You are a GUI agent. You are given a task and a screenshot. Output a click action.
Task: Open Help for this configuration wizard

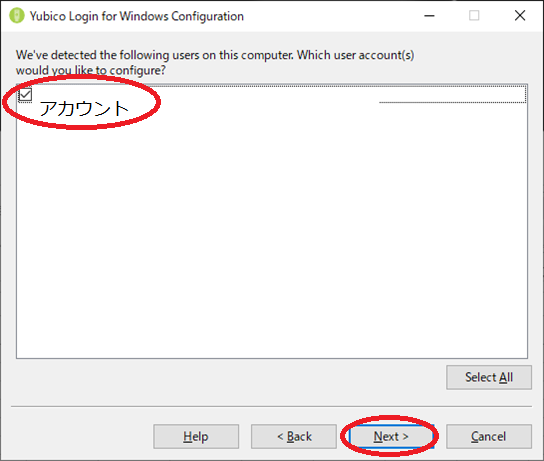pos(196,436)
